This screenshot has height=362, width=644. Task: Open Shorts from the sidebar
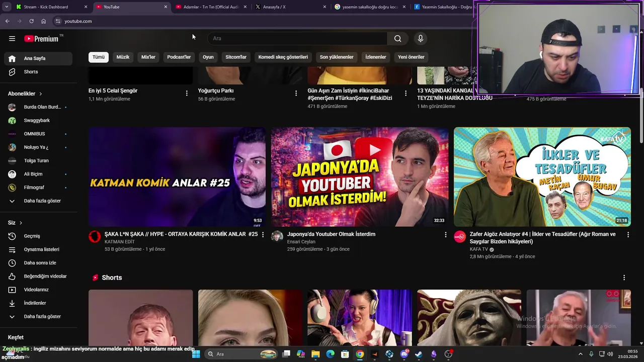coord(38,72)
